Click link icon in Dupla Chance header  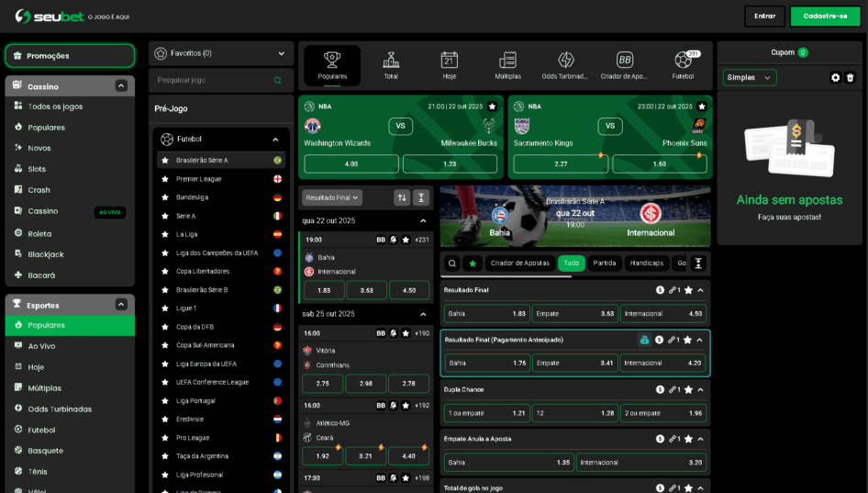click(674, 390)
